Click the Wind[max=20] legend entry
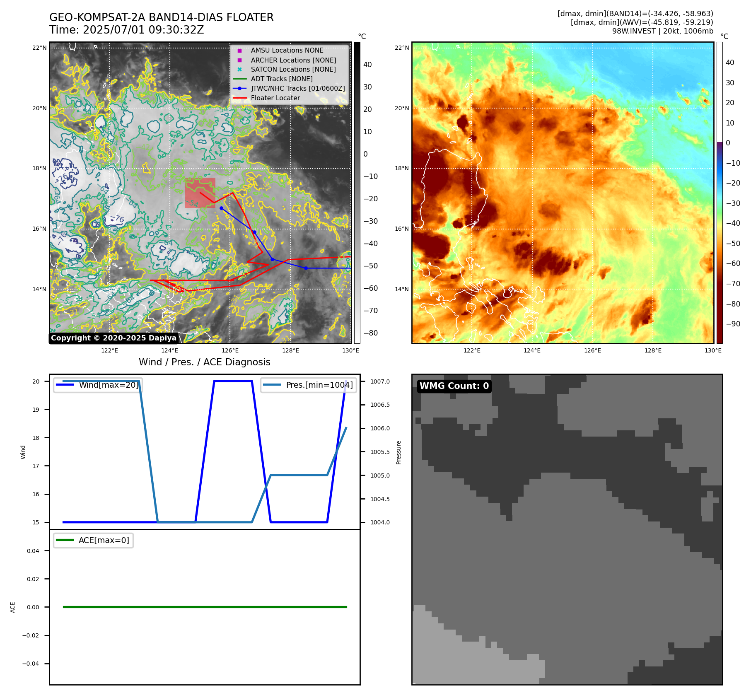The width and height of the screenshot is (751, 700). click(98, 385)
